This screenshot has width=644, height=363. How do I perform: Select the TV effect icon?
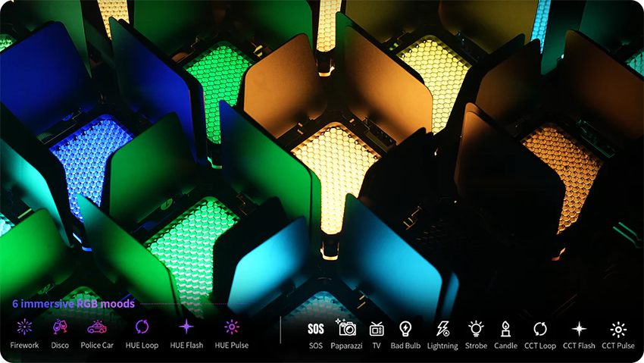[x=377, y=328]
